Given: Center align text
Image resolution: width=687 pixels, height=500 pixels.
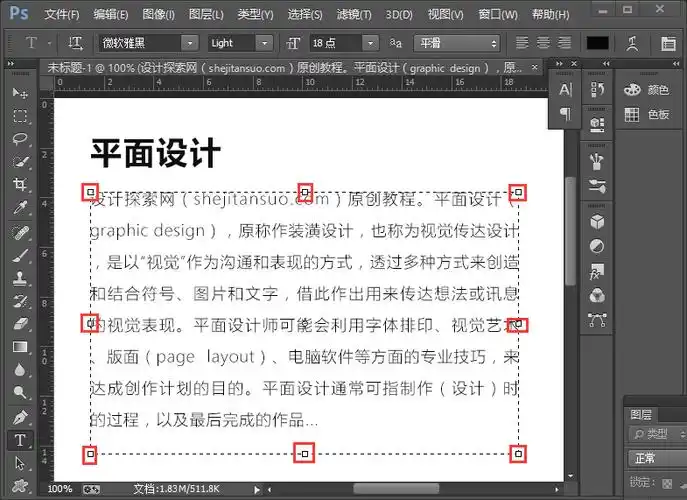Looking at the screenshot, I should coord(543,43).
